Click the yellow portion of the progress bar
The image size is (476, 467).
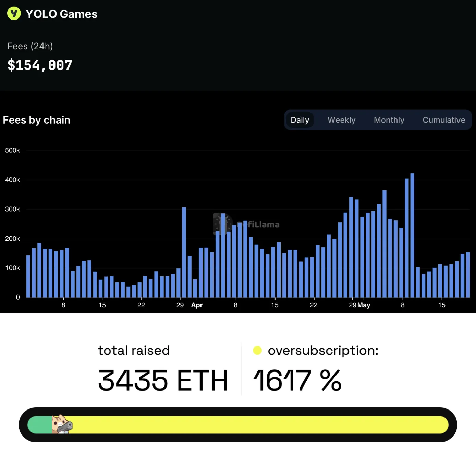pyautogui.click(x=260, y=425)
